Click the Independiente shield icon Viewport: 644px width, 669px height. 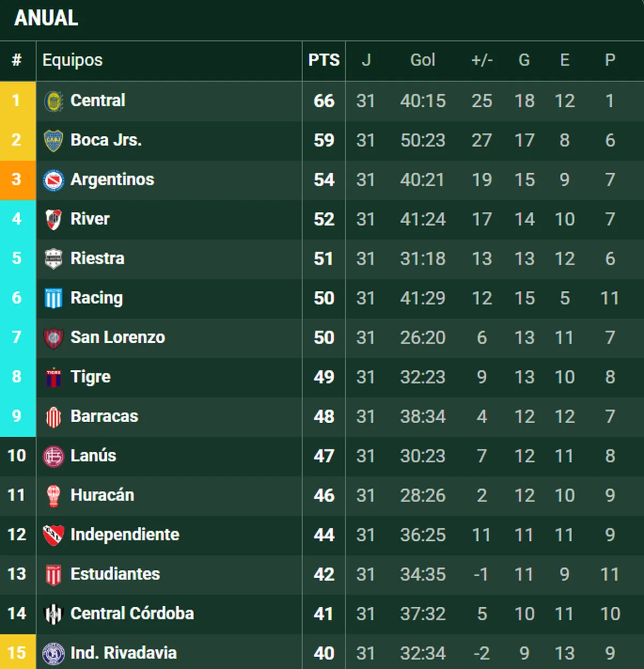click(x=53, y=535)
